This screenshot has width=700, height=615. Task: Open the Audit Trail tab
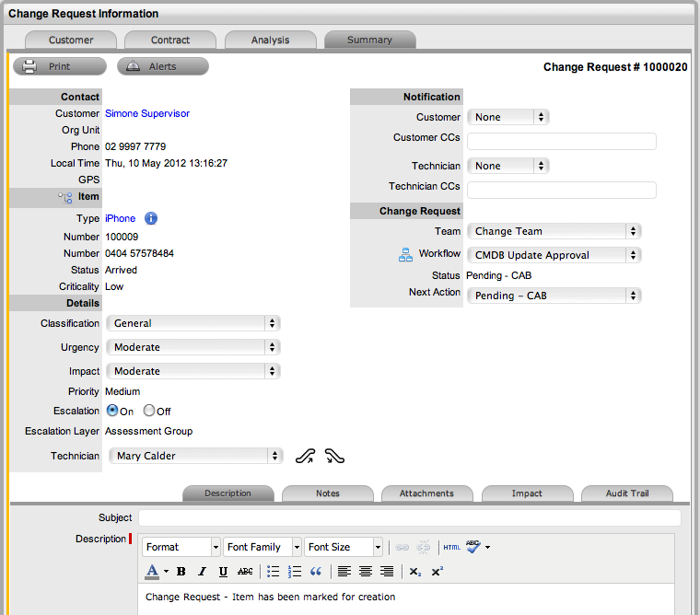627,493
